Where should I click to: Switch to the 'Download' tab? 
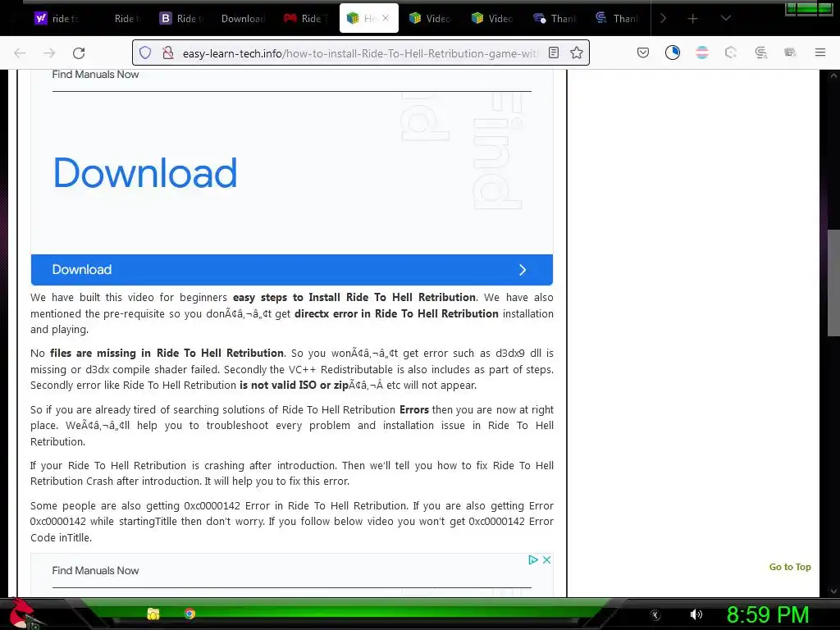point(243,18)
